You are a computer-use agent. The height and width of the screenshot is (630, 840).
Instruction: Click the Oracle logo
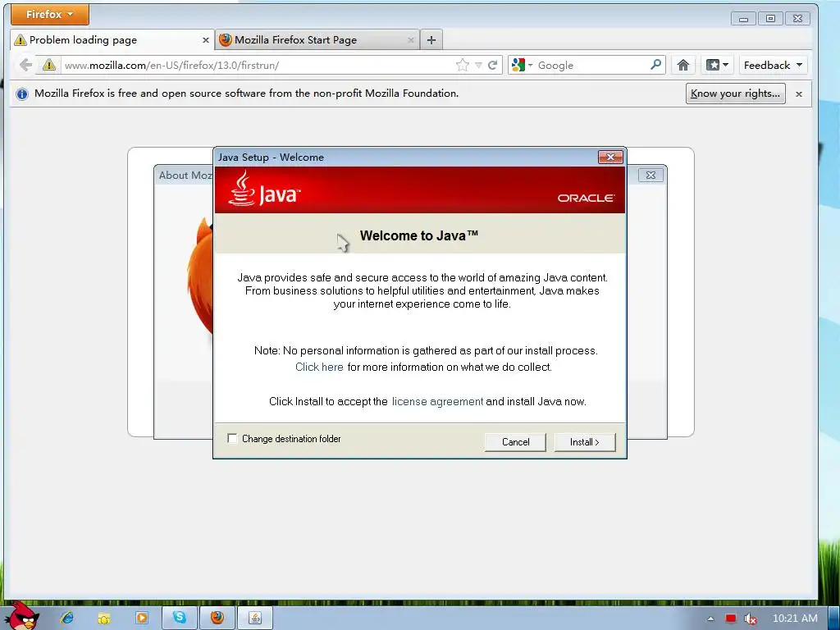coord(586,199)
